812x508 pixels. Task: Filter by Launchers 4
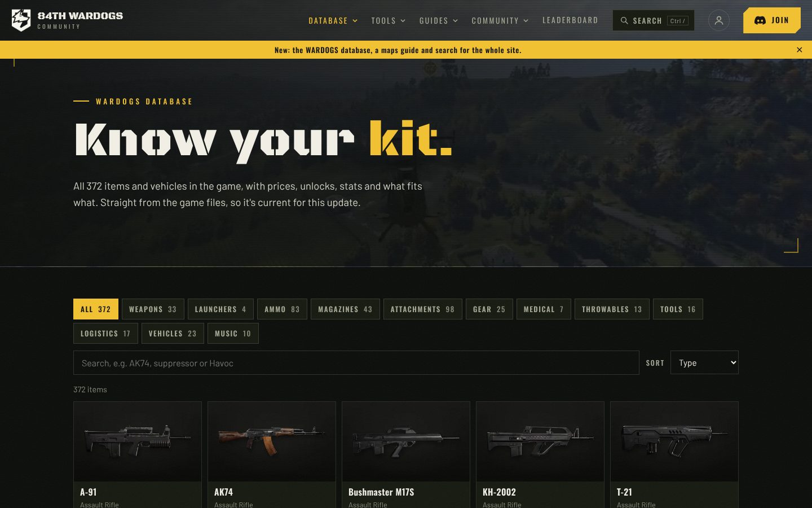point(220,309)
